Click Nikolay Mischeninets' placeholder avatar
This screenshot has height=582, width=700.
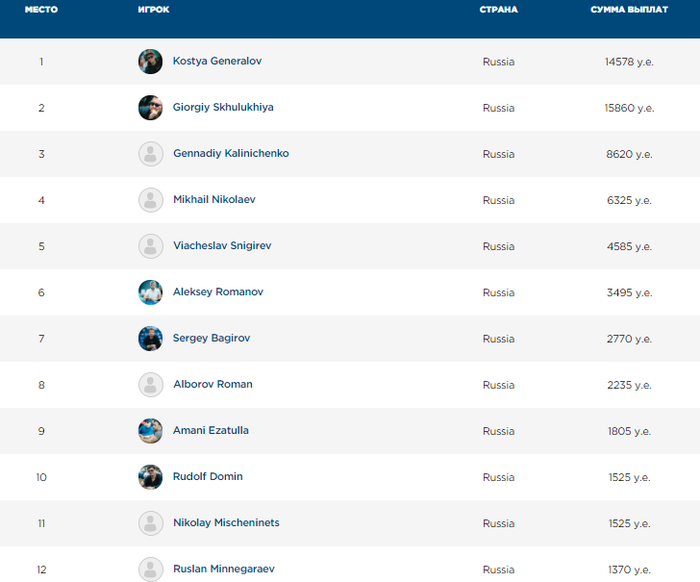point(150,523)
